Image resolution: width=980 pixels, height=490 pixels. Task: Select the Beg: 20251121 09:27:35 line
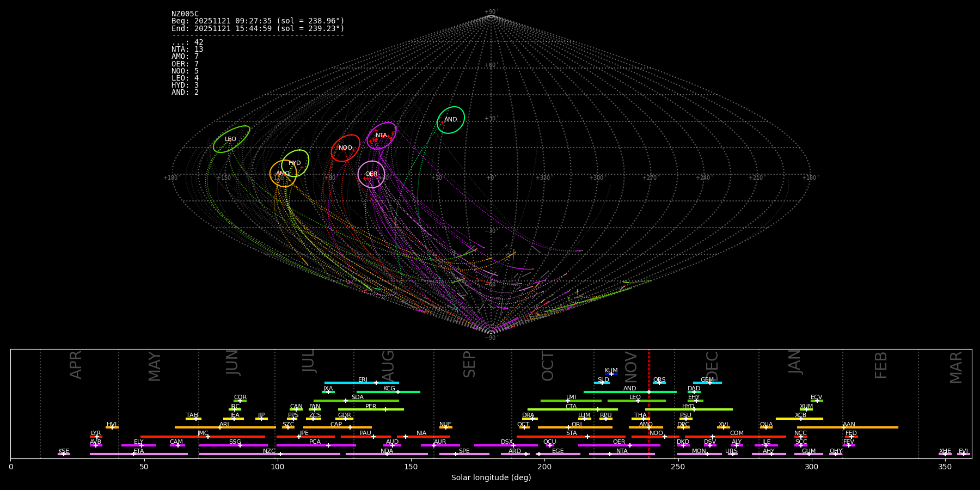pos(258,21)
